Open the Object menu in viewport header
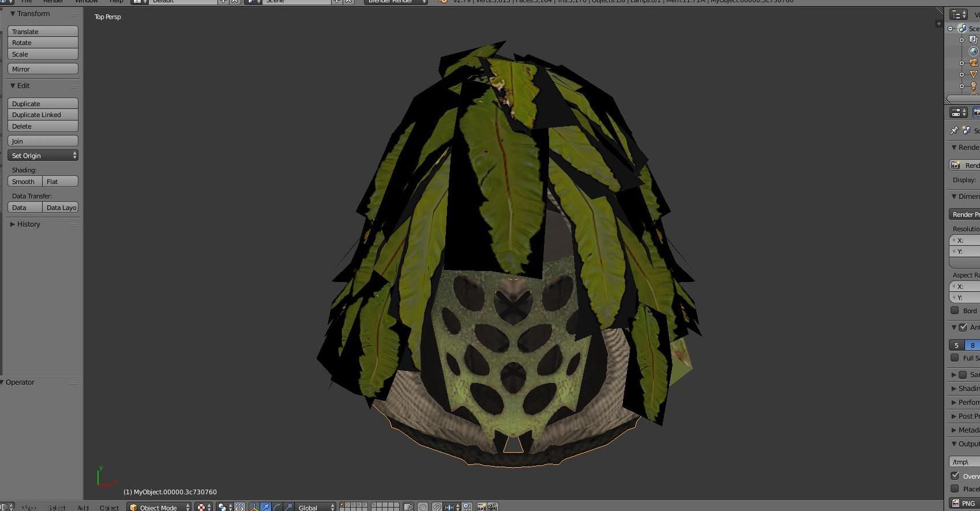 coord(109,508)
